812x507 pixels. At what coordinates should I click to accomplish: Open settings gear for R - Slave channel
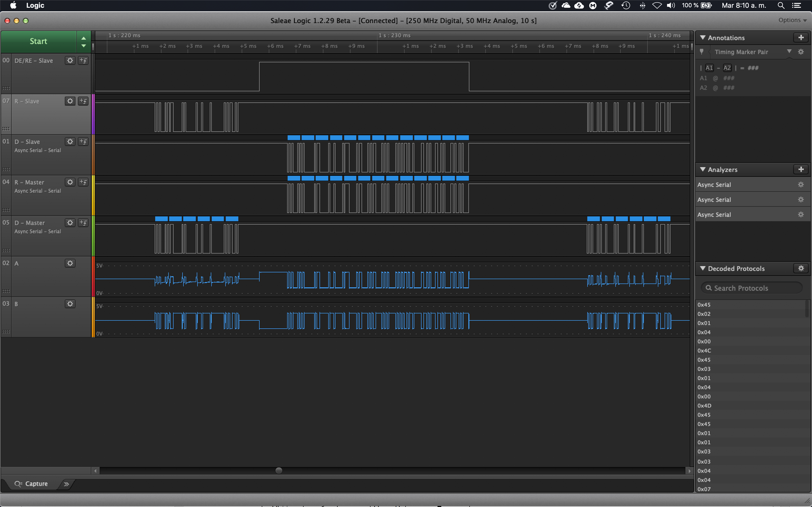pos(70,101)
